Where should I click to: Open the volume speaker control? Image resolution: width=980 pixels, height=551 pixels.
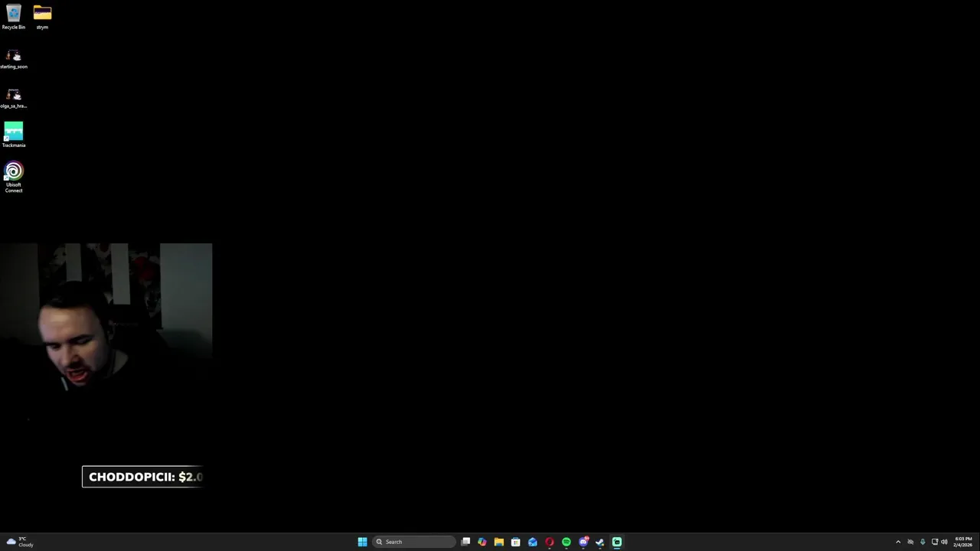tap(944, 542)
